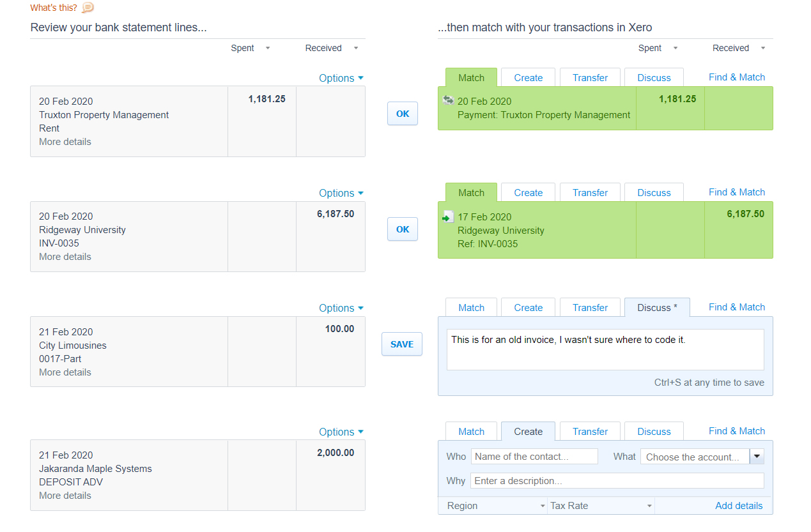This screenshot has height=532, width=811.
Task: Open Discuss tab for Jakaranda Maple Systems
Action: [654, 432]
